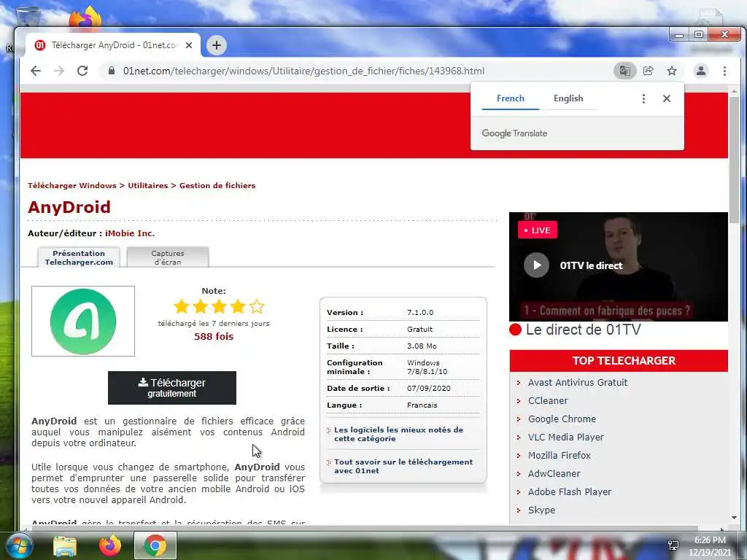Screen dimensions: 747x560
Task: Open AdwCleaner in top downloads
Action: pyautogui.click(x=554, y=473)
